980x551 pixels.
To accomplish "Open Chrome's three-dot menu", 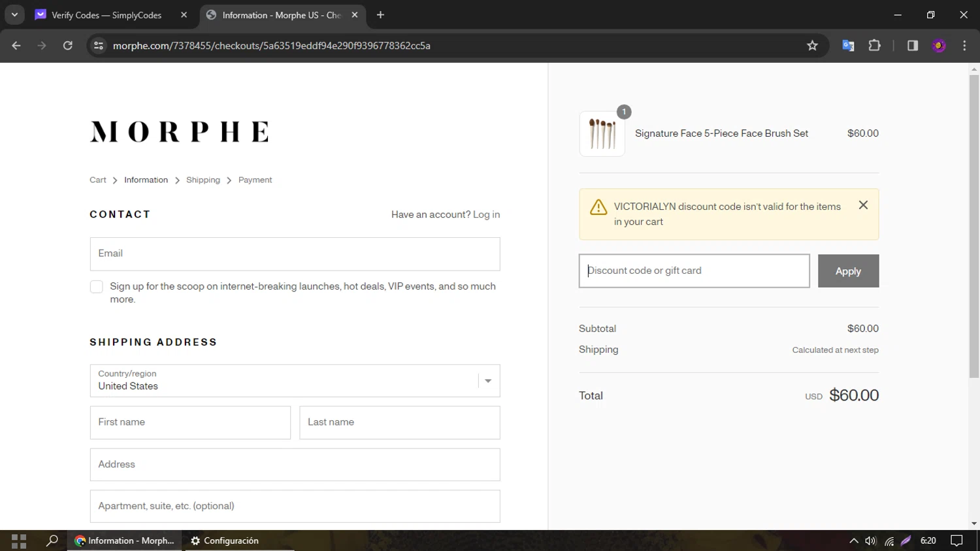I will pyautogui.click(x=964, y=46).
